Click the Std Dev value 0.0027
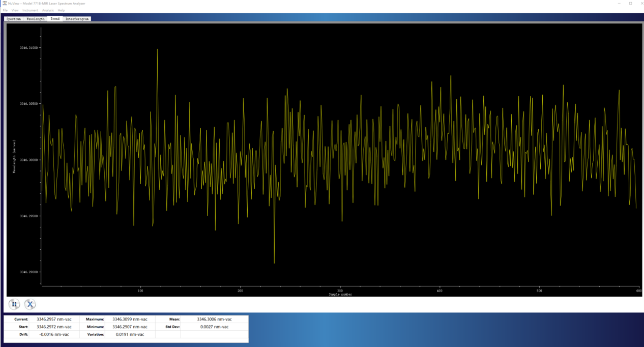 (214, 327)
